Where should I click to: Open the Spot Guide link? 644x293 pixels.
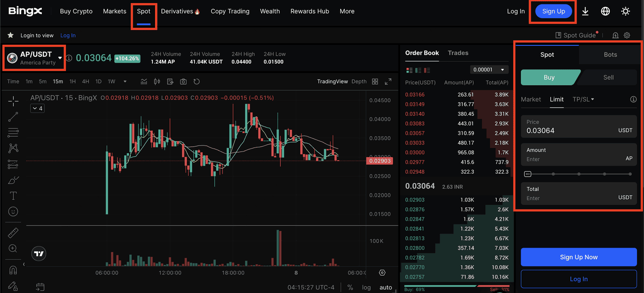coord(576,35)
